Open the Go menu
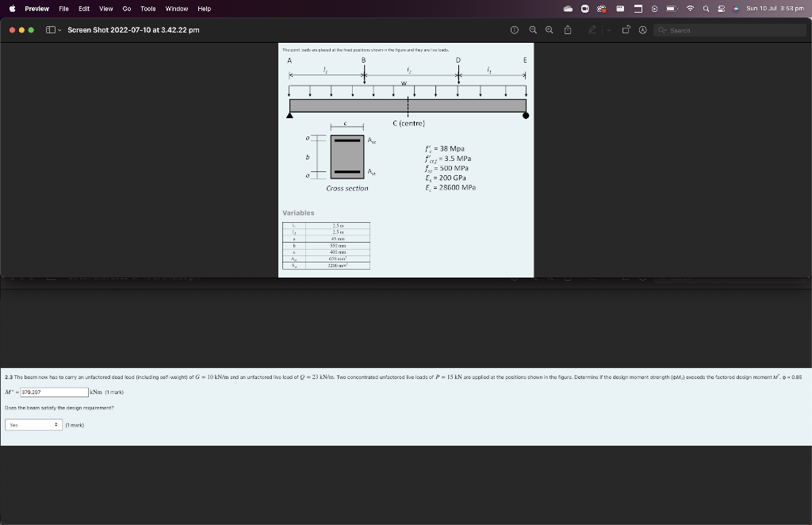 pos(125,9)
